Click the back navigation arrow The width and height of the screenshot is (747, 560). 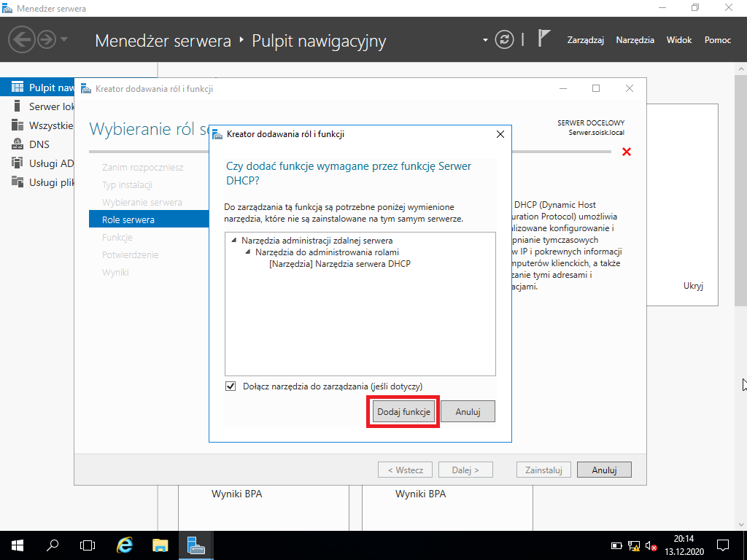tap(21, 39)
